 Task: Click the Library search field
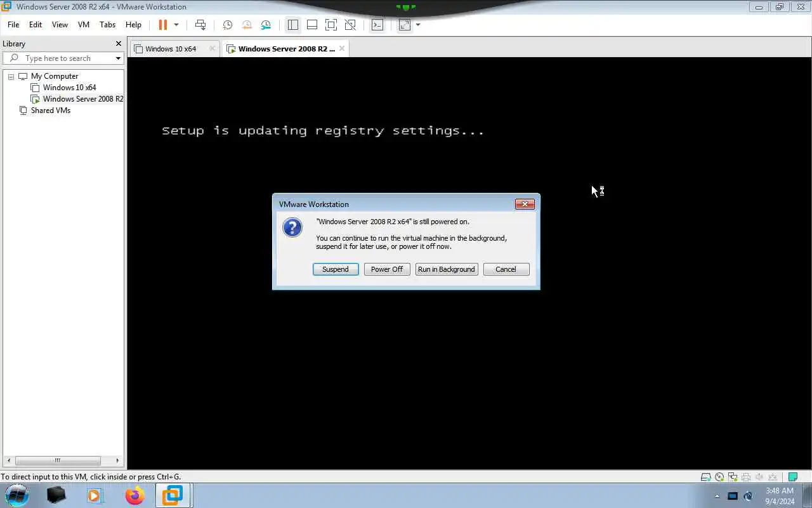point(62,58)
